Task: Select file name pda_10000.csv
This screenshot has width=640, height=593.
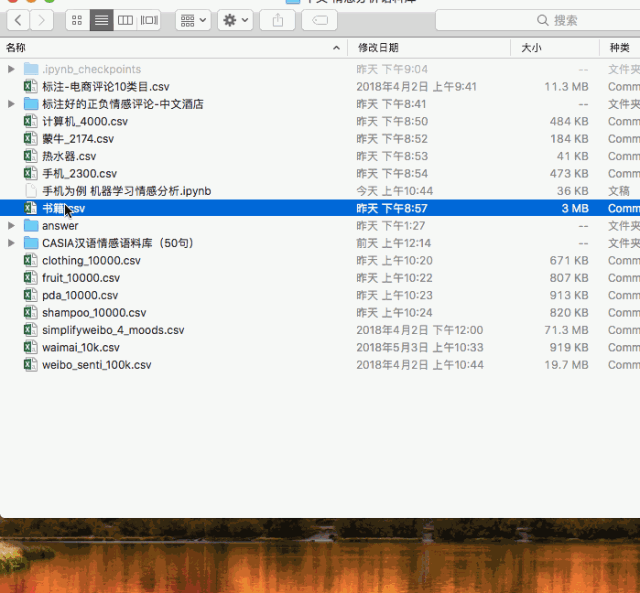Action: [x=80, y=295]
